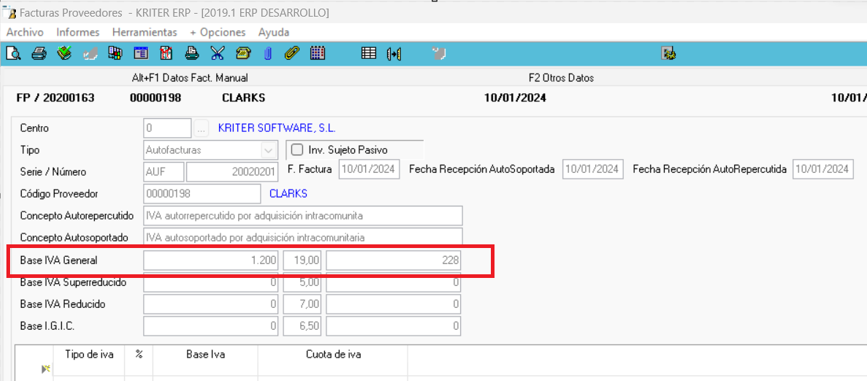Click the yellow gears settings icon
Viewport: 867px width, 381px height.
click(x=669, y=54)
